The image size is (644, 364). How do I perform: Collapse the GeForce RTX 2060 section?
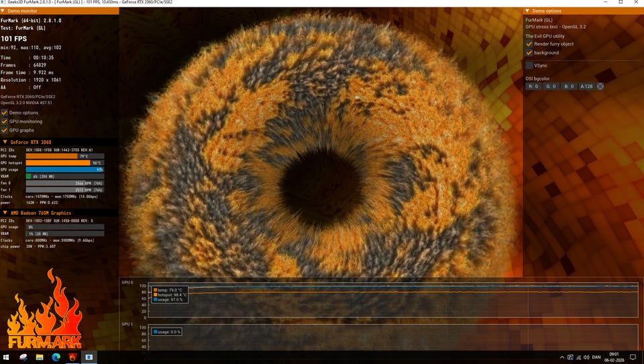5,142
